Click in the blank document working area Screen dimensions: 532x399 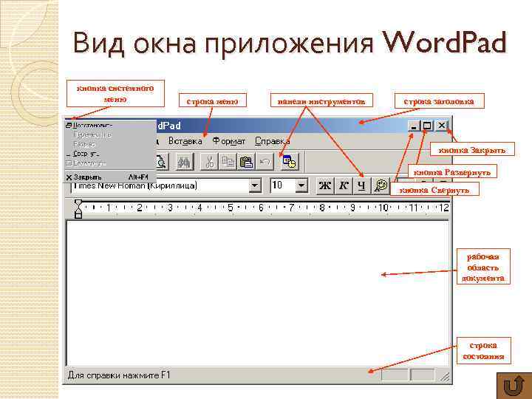pyautogui.click(x=258, y=293)
